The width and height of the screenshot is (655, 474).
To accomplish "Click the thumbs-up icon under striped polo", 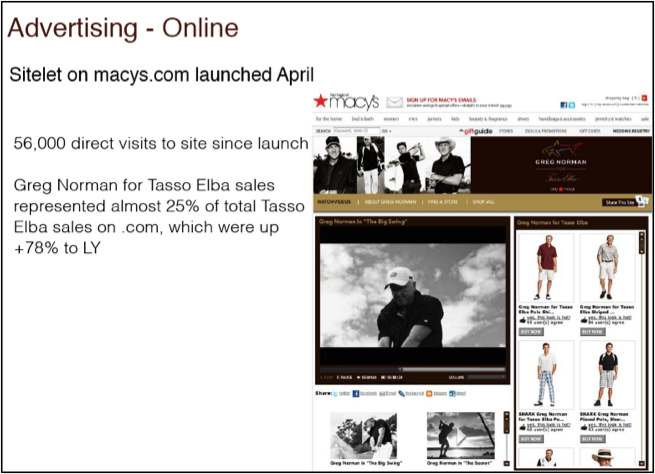I will pyautogui.click(x=584, y=320).
